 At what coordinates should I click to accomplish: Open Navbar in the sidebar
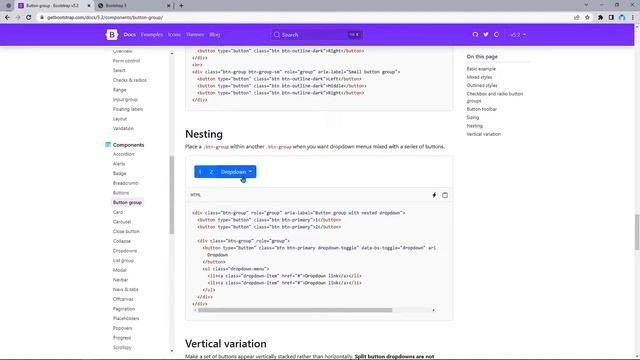click(x=120, y=280)
